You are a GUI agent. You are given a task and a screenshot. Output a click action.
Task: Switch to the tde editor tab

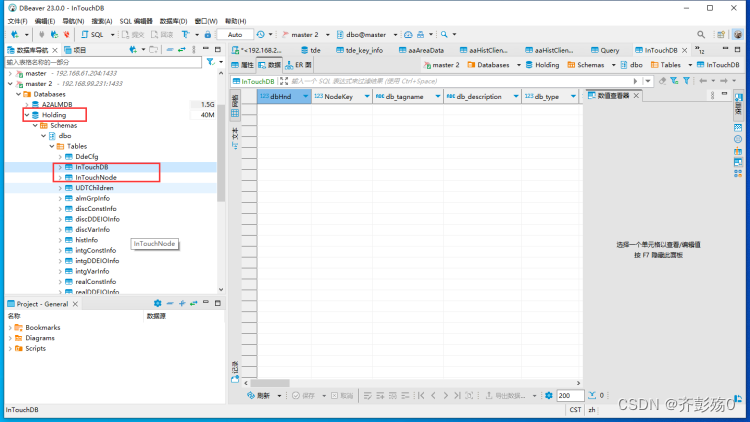click(x=311, y=50)
